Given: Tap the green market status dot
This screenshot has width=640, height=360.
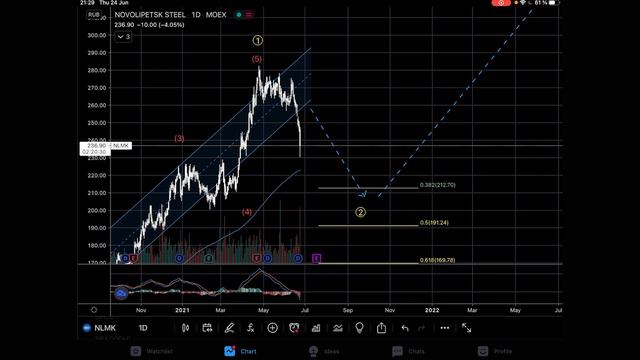Looking at the screenshot, I should coord(239,15).
